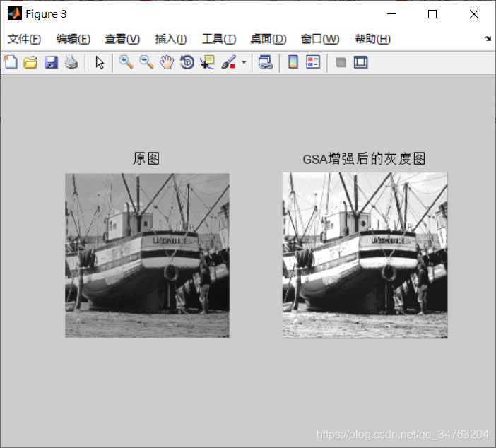Open the 窗口(W) menu
The height and width of the screenshot is (448, 496).
[x=320, y=39]
